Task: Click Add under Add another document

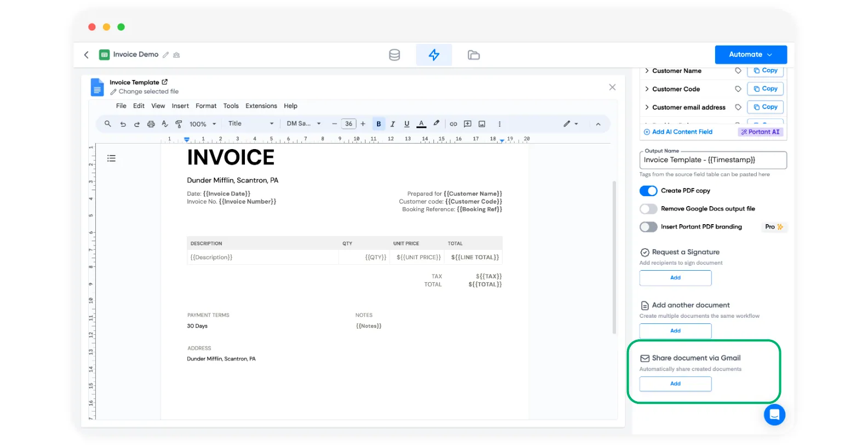Action: [x=675, y=331]
